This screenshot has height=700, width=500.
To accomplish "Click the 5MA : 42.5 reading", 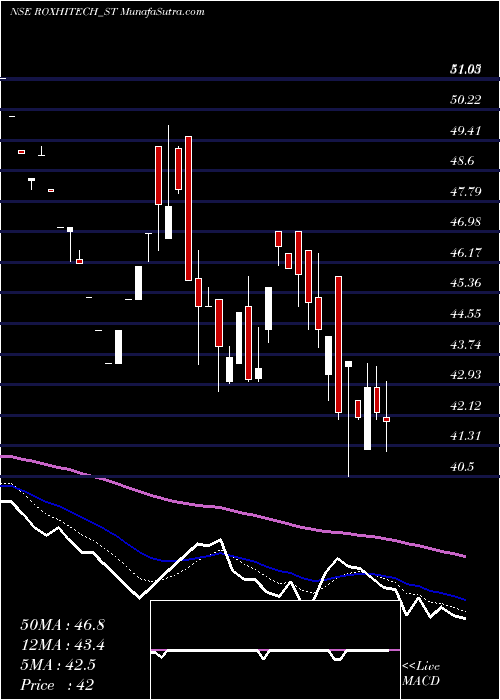I will point(58,665).
